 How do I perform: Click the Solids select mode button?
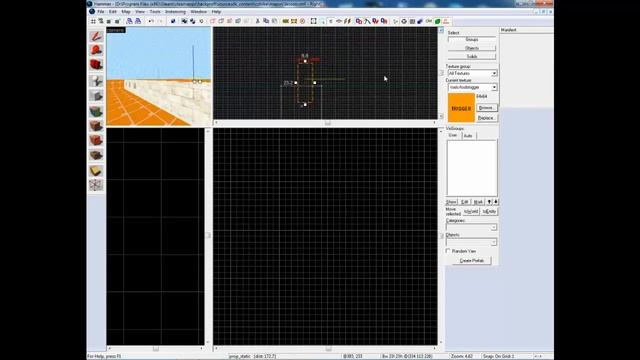[472, 56]
